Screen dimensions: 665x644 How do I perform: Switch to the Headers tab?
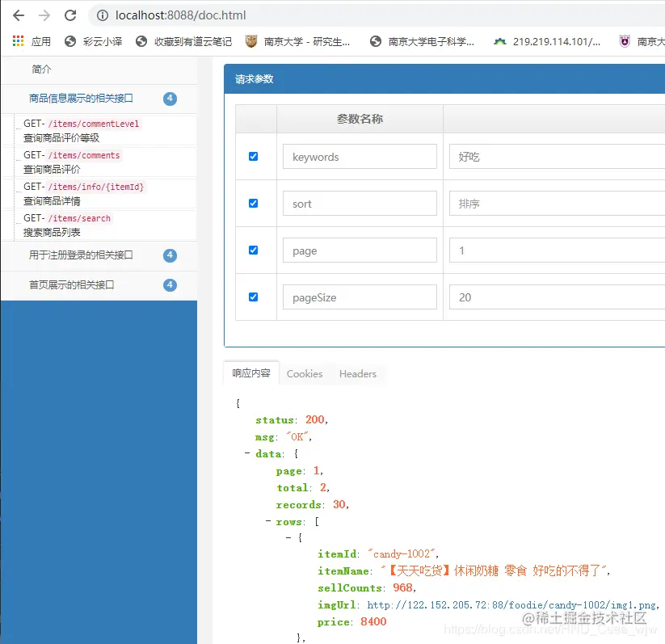click(358, 374)
